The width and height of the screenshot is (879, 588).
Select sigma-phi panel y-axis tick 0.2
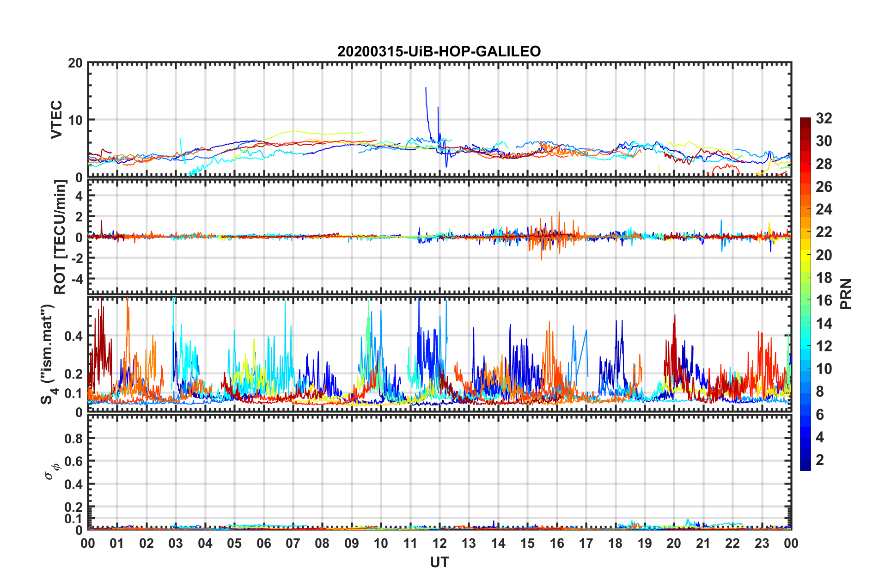74,507
